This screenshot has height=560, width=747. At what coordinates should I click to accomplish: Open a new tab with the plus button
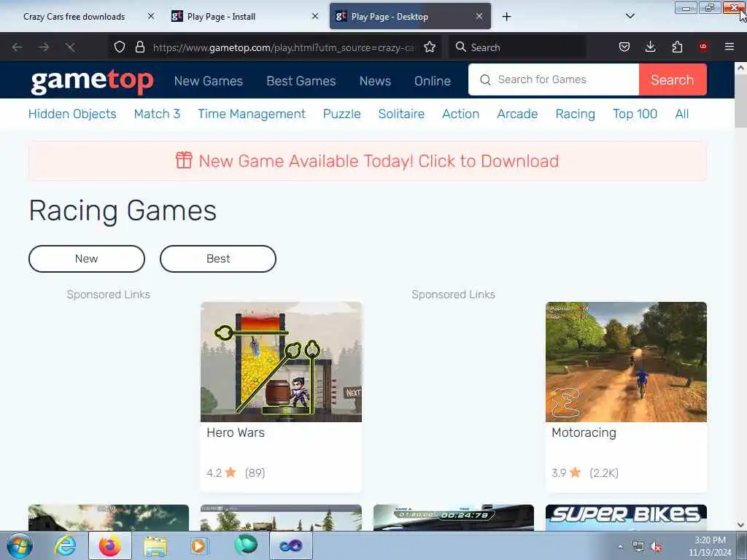[x=506, y=17]
